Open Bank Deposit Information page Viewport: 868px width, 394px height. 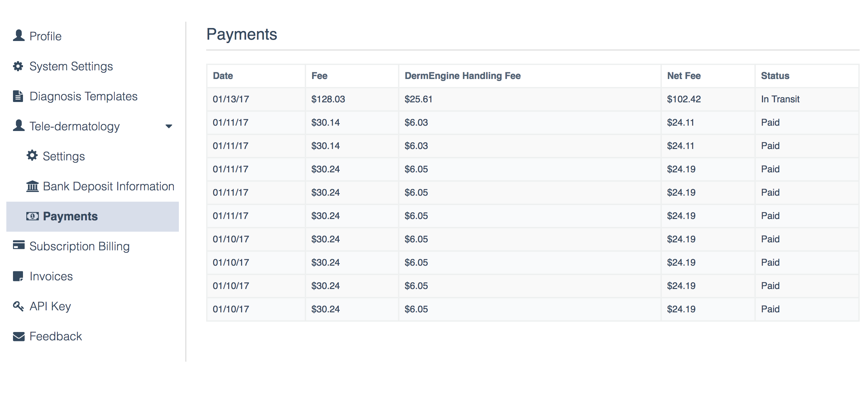108,186
